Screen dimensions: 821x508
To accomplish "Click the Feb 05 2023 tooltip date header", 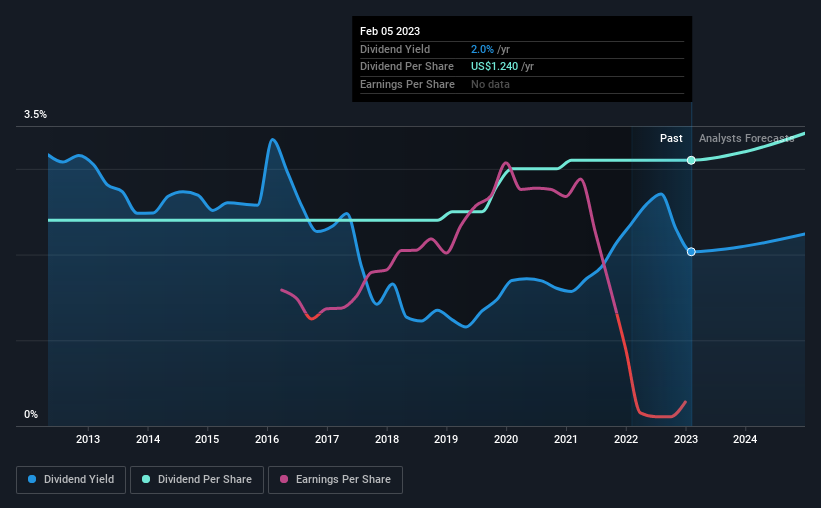I will tap(390, 31).
